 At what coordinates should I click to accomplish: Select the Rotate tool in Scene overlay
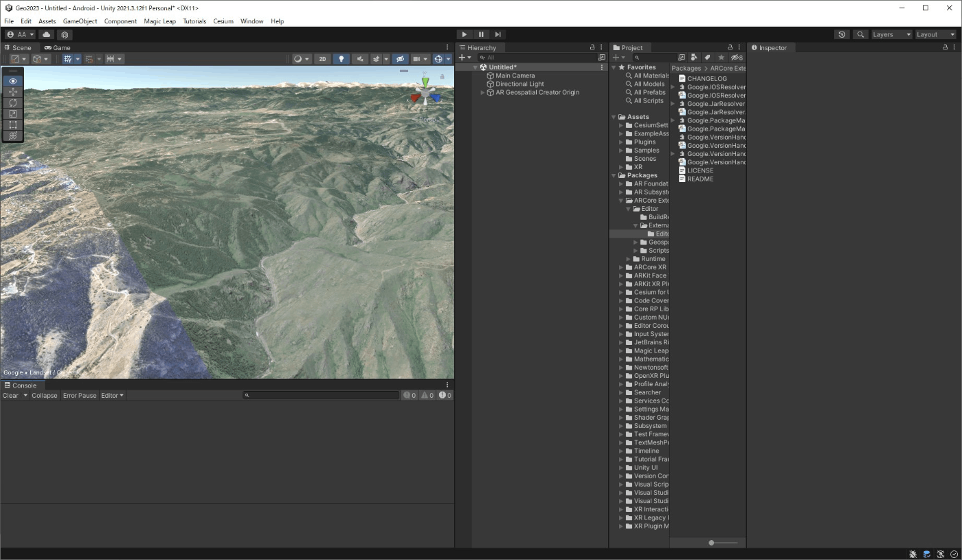[13, 102]
